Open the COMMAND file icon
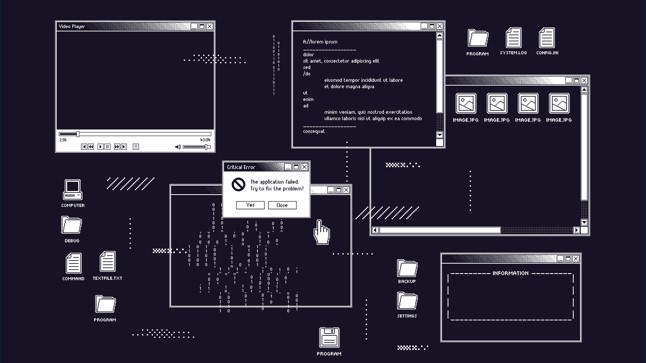This screenshot has width=646, height=363. (x=73, y=263)
